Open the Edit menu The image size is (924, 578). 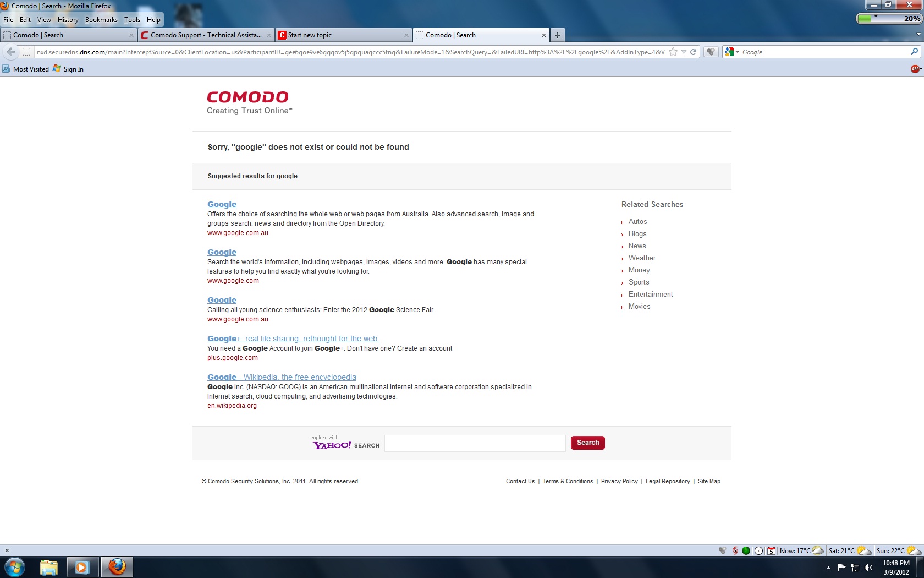pyautogui.click(x=25, y=20)
